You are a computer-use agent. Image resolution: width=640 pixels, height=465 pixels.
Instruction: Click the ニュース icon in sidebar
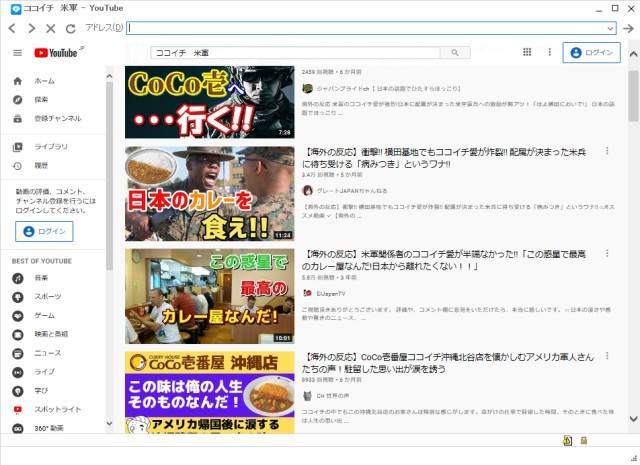[18, 353]
